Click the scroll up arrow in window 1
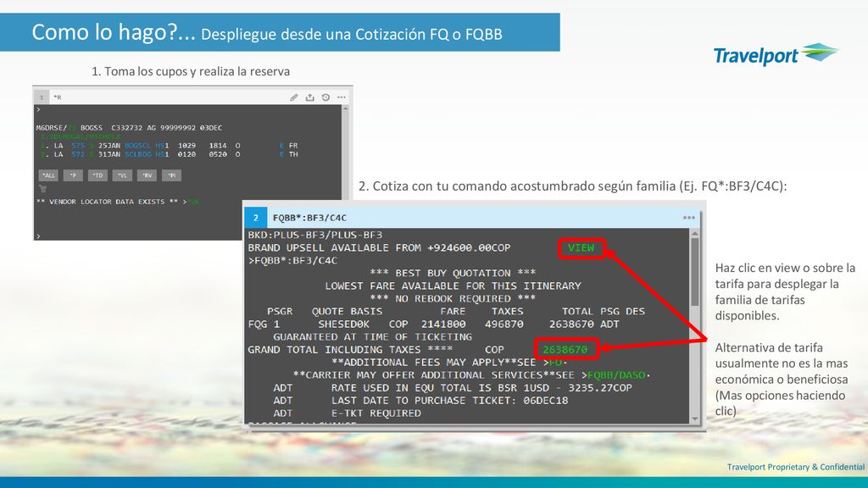The height and width of the screenshot is (488, 868). point(346,109)
